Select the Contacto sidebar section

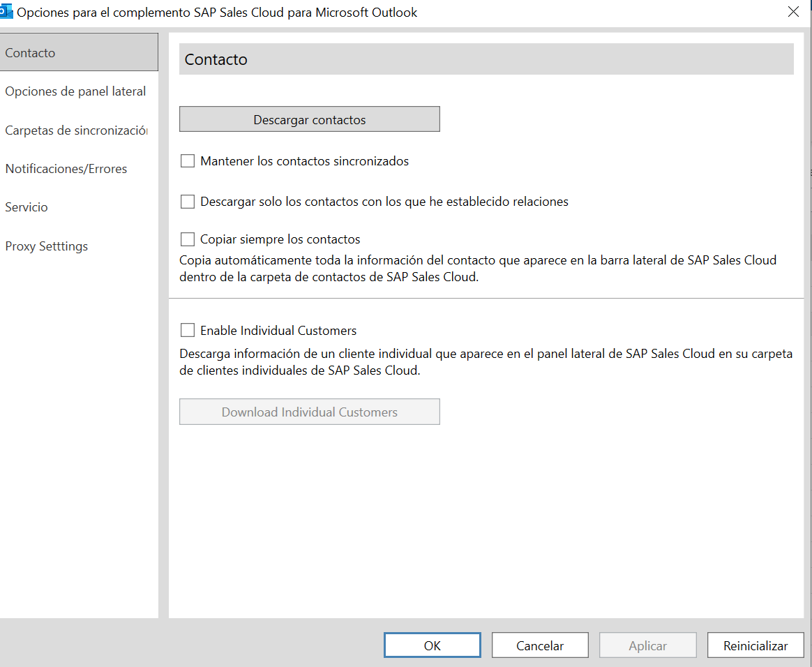79,52
